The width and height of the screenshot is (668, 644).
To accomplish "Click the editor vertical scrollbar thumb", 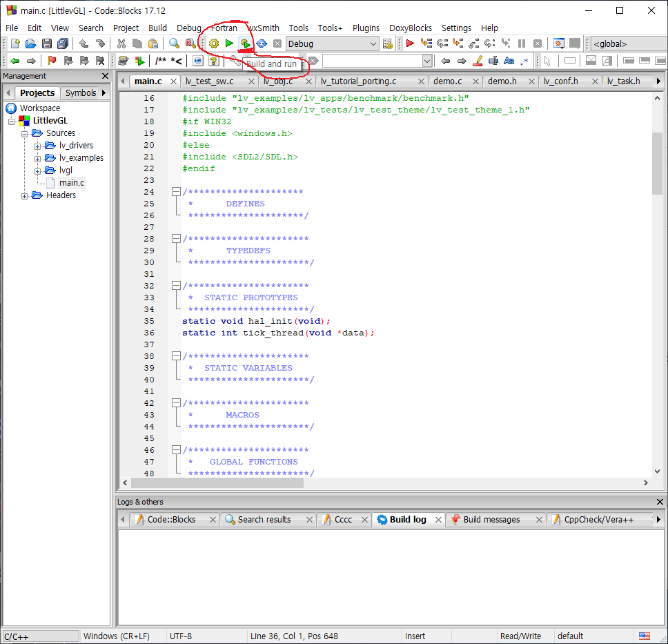I will point(657,163).
